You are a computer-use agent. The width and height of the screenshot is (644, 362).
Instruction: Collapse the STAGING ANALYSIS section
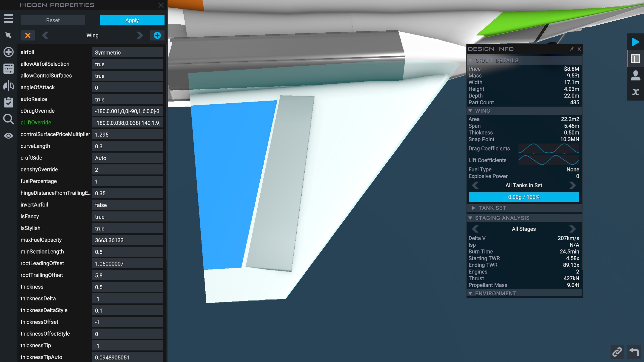[470, 218]
